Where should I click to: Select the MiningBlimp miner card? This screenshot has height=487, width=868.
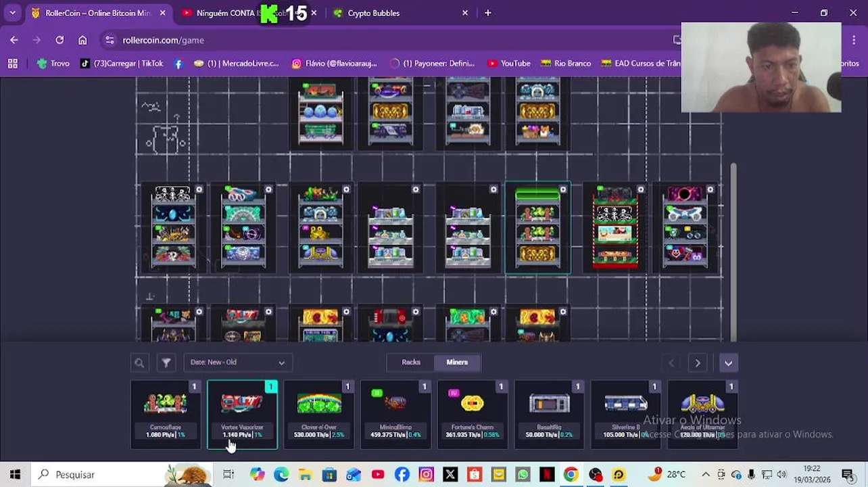[x=395, y=415]
